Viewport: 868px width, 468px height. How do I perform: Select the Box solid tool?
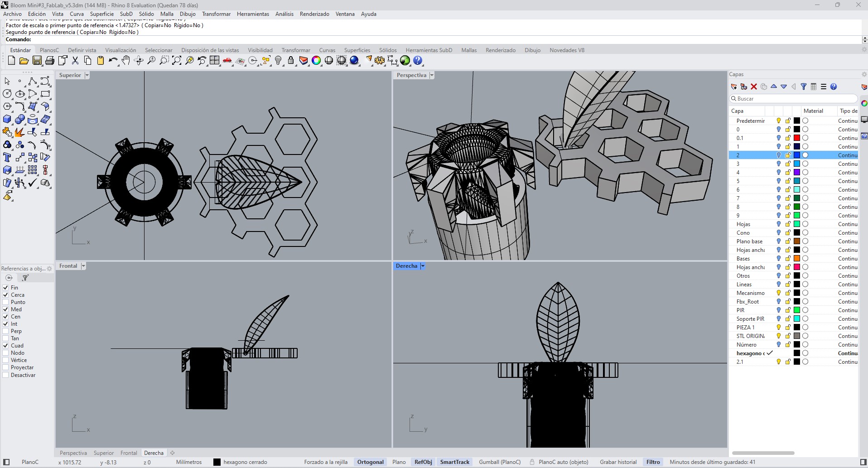[7, 120]
